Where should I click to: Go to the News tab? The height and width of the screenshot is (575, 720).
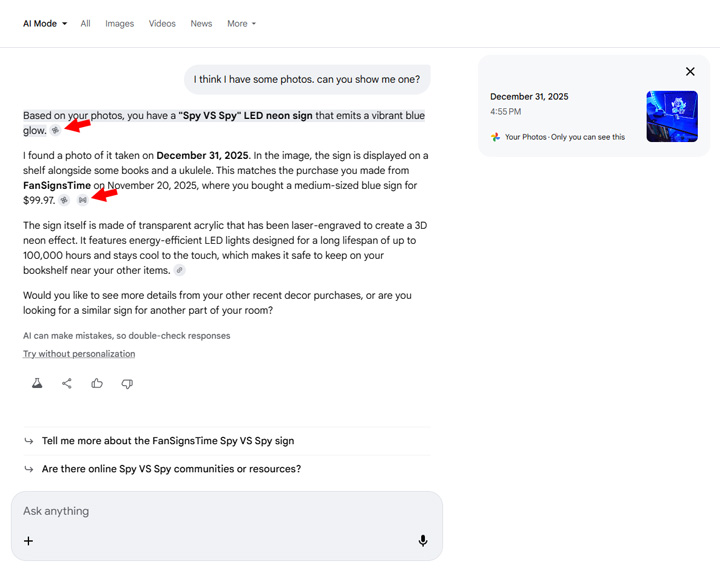(201, 23)
